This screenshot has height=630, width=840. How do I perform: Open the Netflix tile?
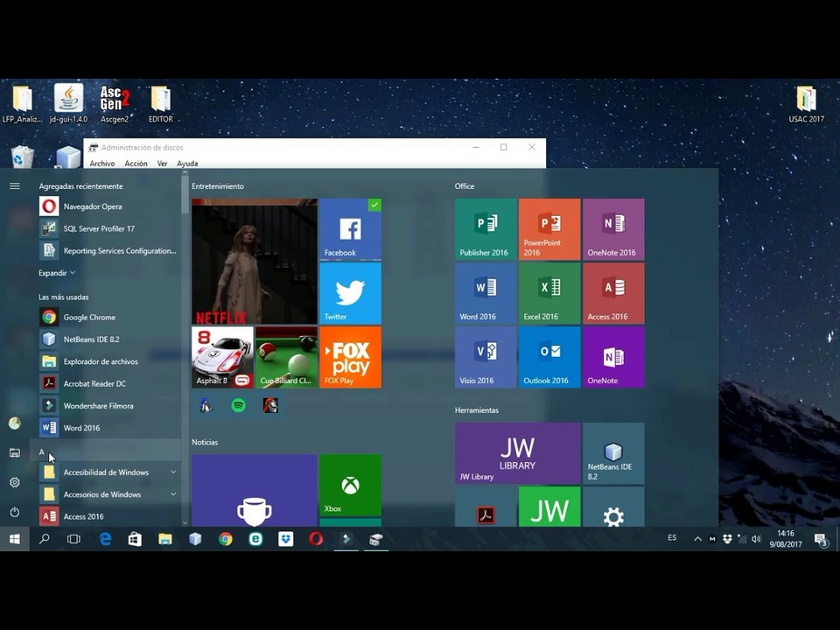coord(255,262)
